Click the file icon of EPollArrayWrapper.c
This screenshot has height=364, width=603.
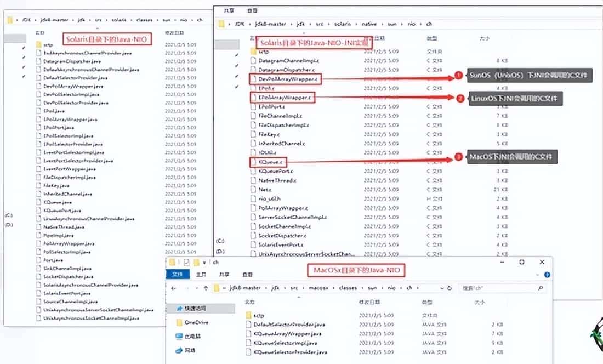click(253, 98)
